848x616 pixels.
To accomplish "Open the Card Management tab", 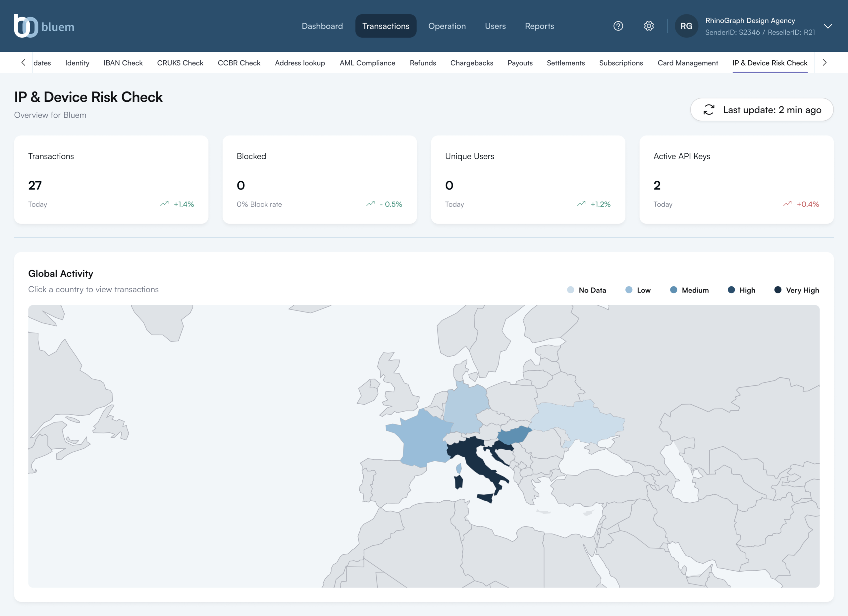I will (688, 63).
